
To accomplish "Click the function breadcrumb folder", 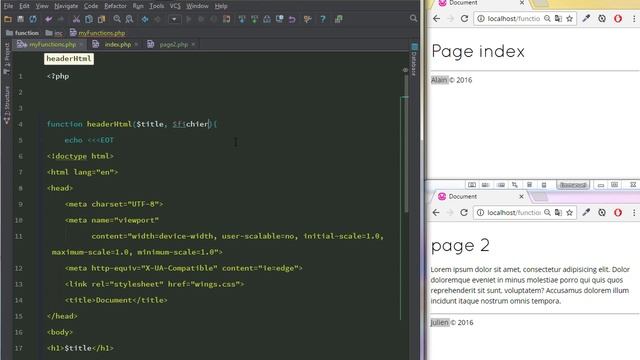I will (22, 33).
